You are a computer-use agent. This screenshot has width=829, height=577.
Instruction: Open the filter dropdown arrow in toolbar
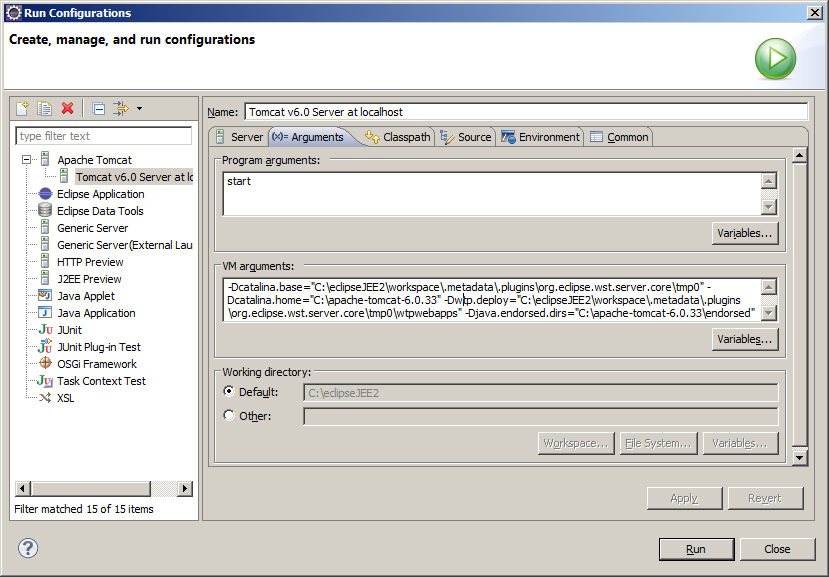(x=140, y=108)
